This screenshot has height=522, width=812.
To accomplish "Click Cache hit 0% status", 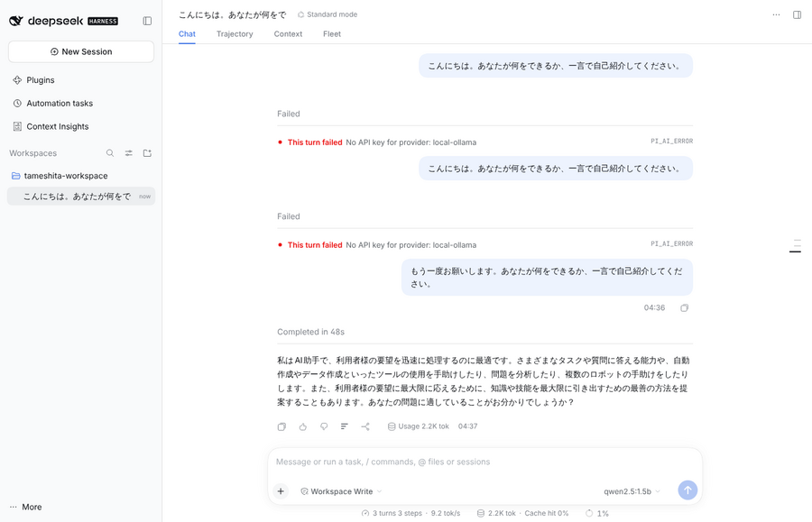I will 547,513.
